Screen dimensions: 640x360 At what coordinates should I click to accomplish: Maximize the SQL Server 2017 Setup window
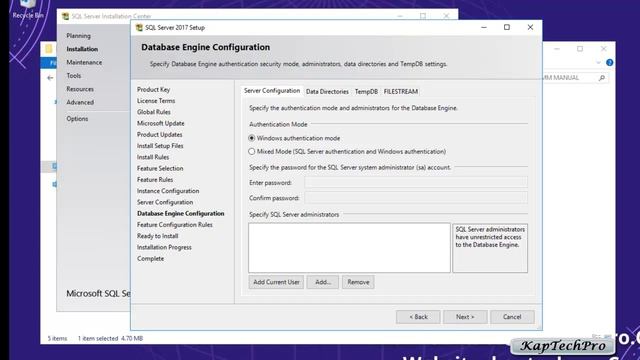point(507,27)
